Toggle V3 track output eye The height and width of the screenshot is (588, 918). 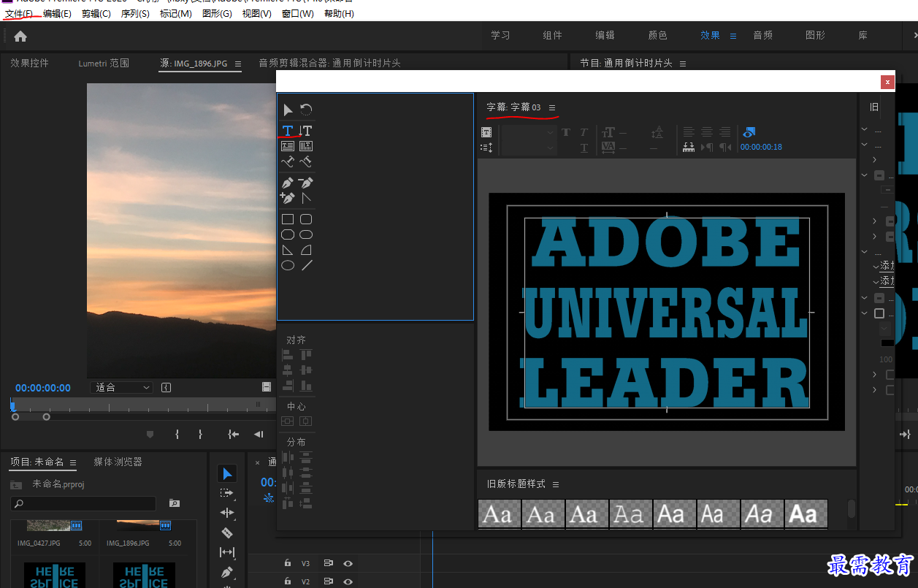(348, 563)
